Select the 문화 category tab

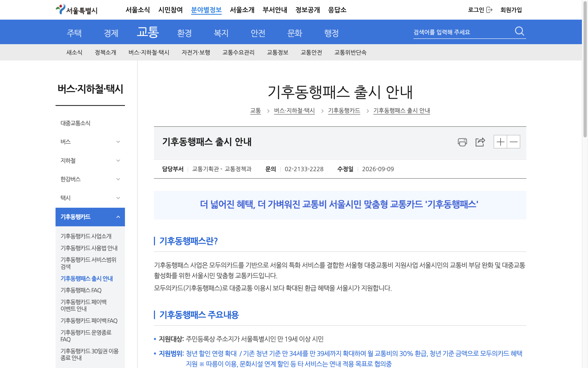(294, 33)
